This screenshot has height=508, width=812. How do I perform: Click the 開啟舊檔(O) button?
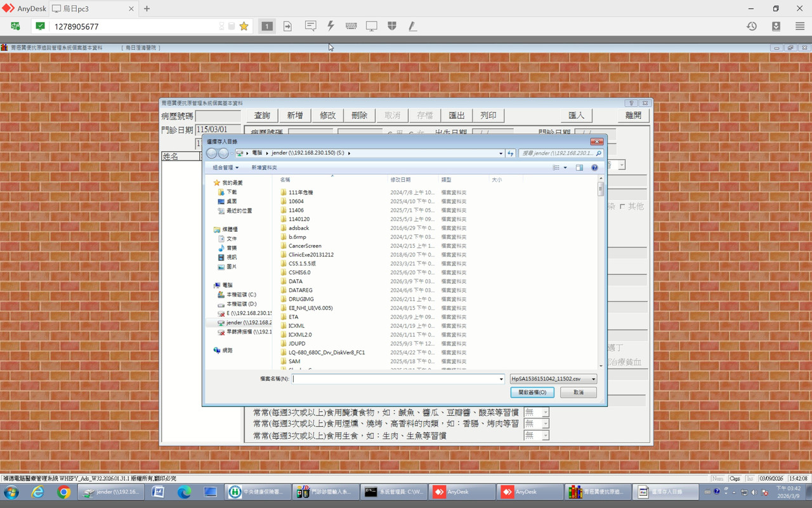click(x=532, y=392)
